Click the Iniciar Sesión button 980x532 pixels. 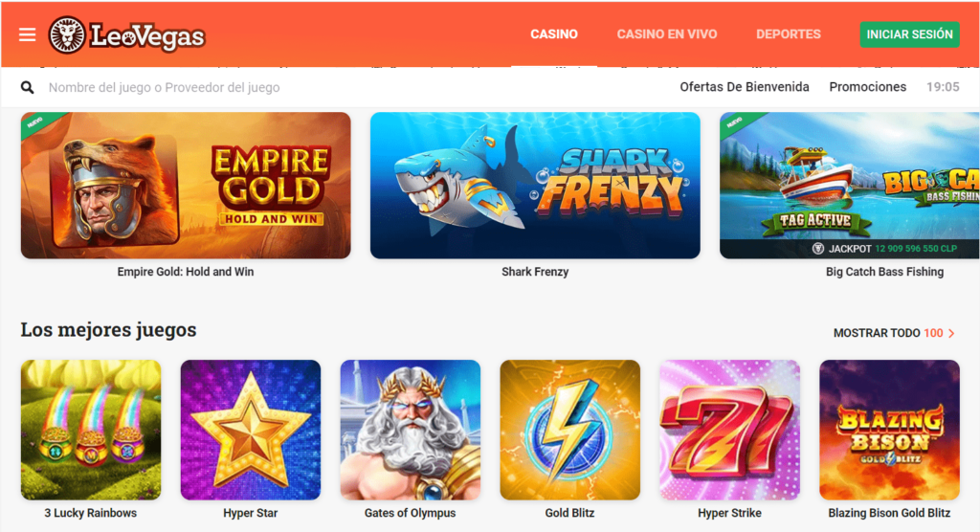click(909, 34)
